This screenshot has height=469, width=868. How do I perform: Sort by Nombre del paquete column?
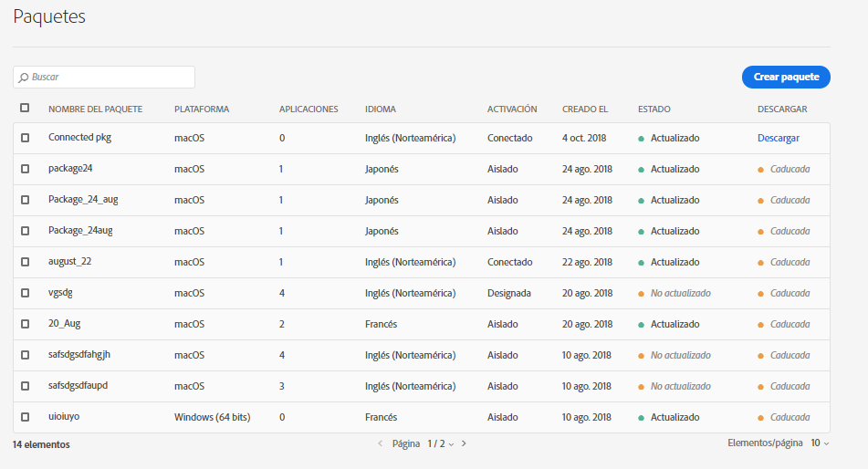pyautogui.click(x=95, y=109)
